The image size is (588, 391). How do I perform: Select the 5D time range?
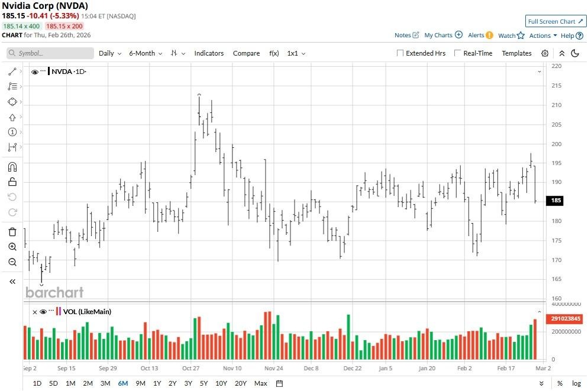click(54, 383)
